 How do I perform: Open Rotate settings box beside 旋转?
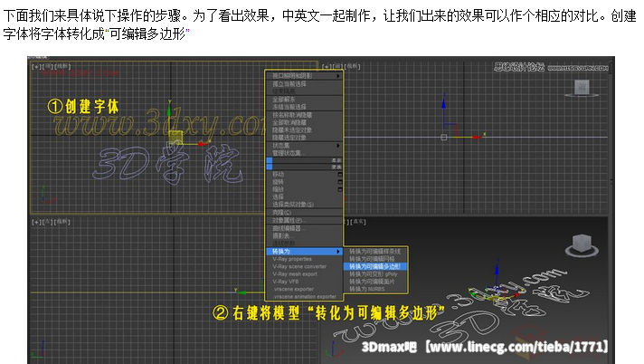pos(340,182)
